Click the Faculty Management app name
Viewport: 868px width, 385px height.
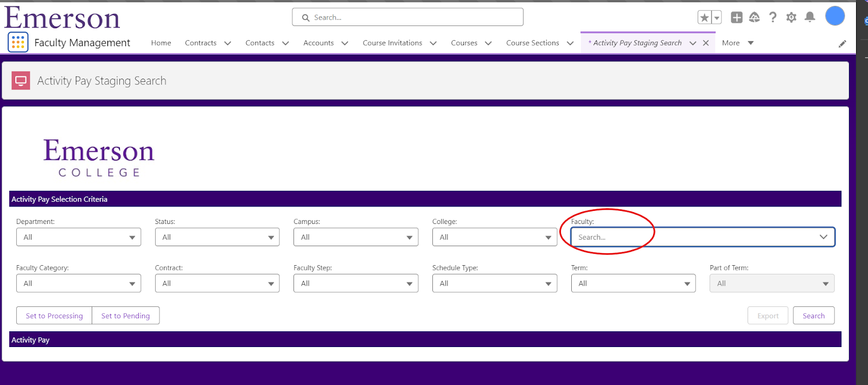point(82,43)
